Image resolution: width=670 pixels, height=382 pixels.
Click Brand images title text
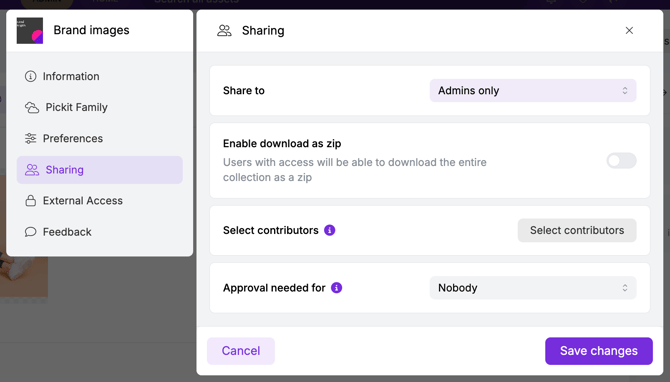click(x=91, y=30)
